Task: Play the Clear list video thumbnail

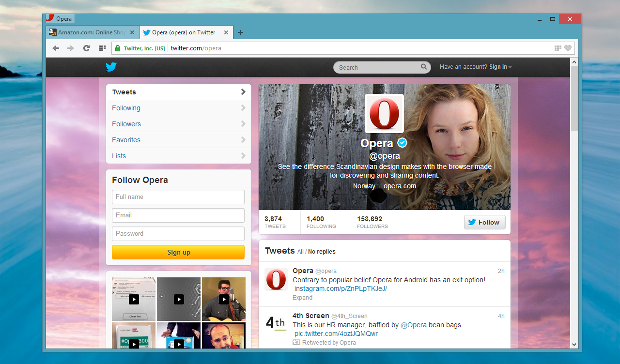Action: pyautogui.click(x=134, y=299)
